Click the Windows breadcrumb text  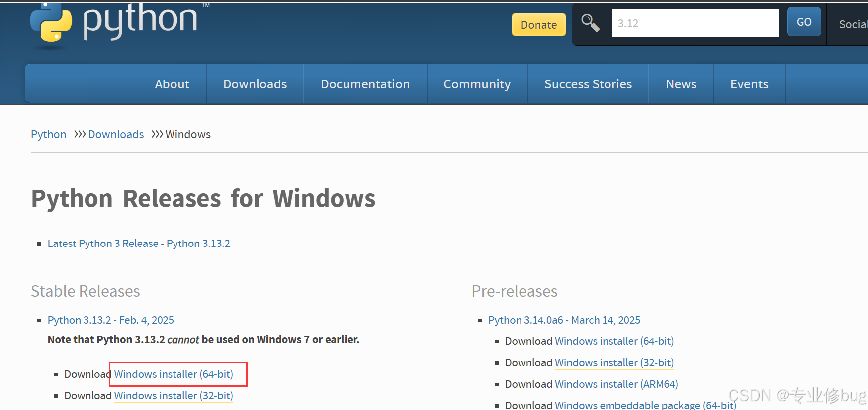coord(188,134)
